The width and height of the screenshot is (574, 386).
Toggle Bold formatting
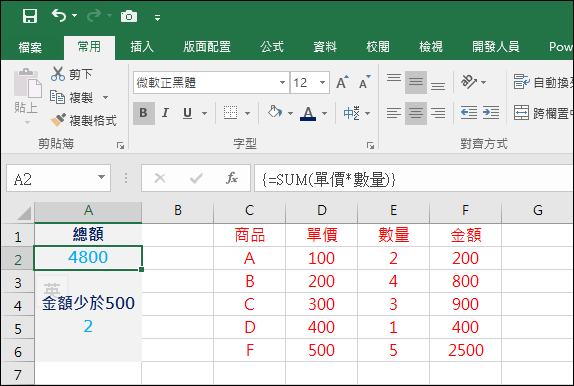144,113
